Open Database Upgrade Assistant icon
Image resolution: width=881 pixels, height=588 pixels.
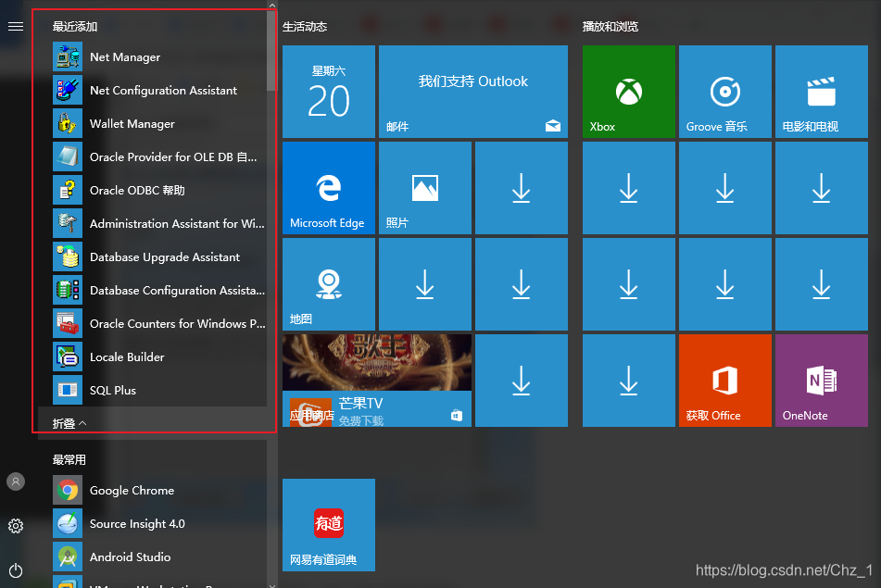[x=68, y=257]
